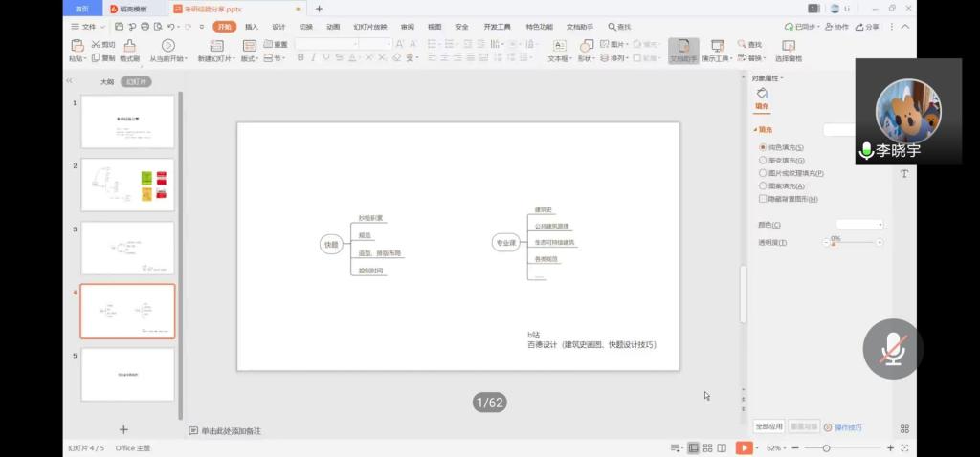Screen dimensions: 980x457
Task: Switch to the 插入 (Insert) ribbon tab
Action: click(252, 27)
